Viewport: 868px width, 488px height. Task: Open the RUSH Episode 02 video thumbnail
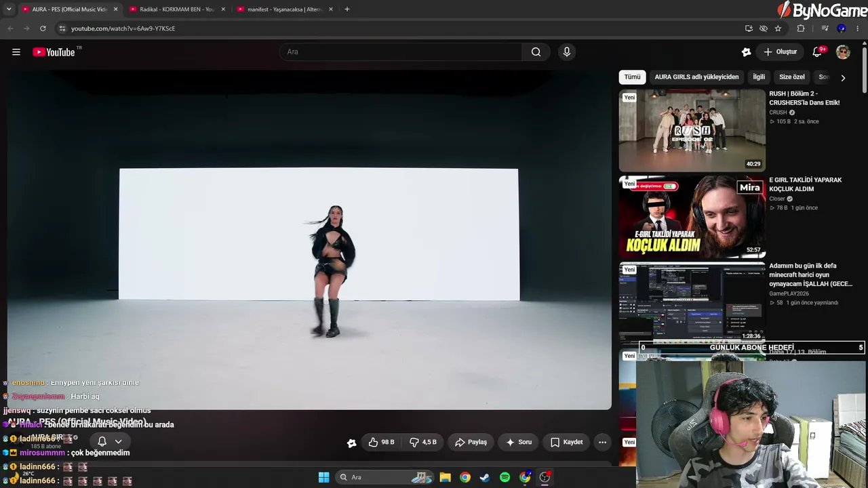692,130
